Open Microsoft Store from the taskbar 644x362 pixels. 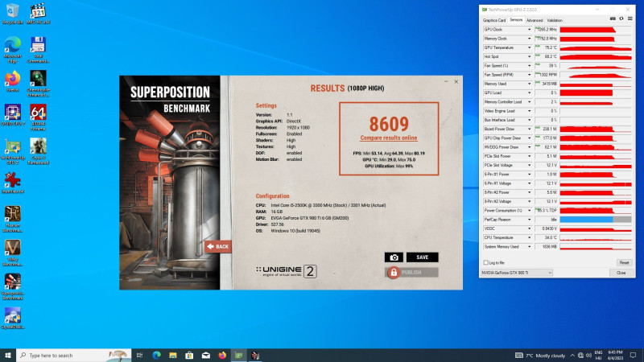(x=189, y=355)
